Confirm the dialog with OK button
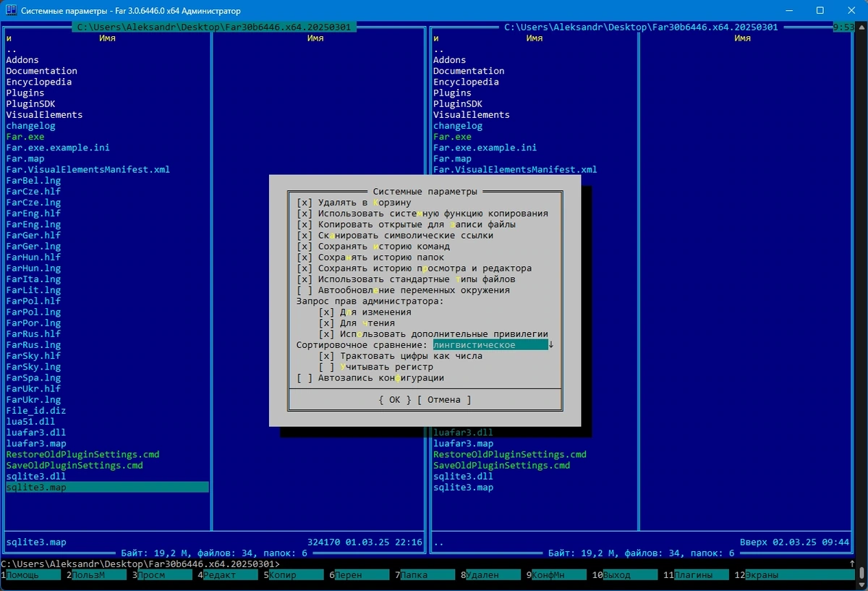 click(395, 399)
